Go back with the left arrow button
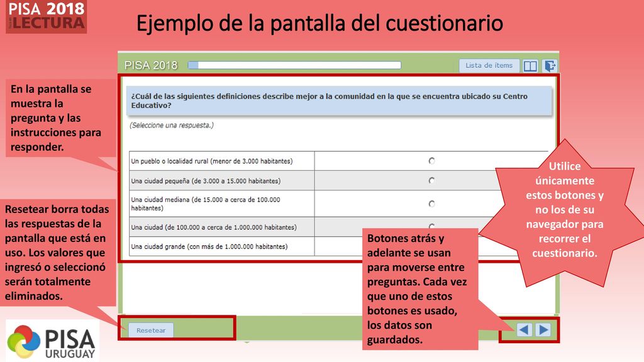Image resolution: width=644 pixels, height=362 pixels. click(524, 329)
